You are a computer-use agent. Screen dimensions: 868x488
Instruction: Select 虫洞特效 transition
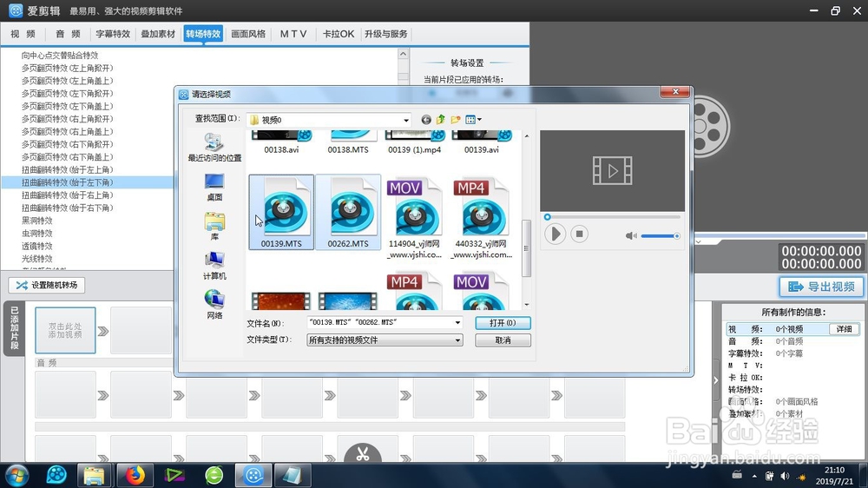[37, 234]
